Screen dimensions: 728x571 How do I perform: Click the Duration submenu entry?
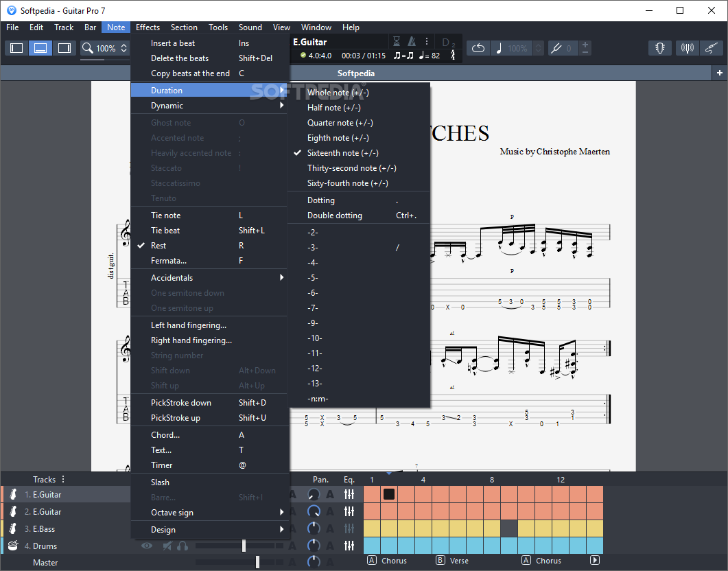pos(209,91)
